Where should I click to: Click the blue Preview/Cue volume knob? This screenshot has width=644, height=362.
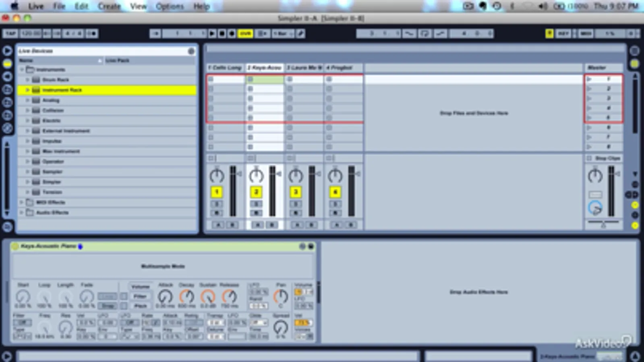595,208
